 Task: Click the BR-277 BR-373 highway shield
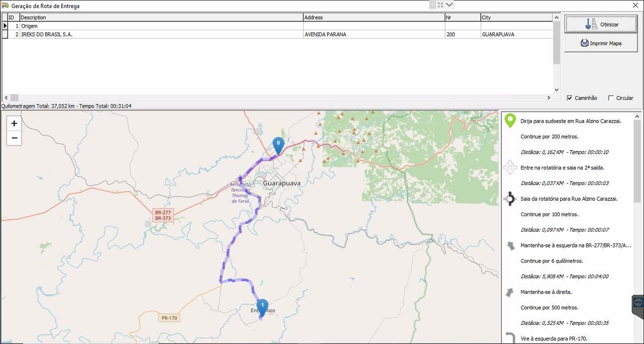(x=162, y=215)
